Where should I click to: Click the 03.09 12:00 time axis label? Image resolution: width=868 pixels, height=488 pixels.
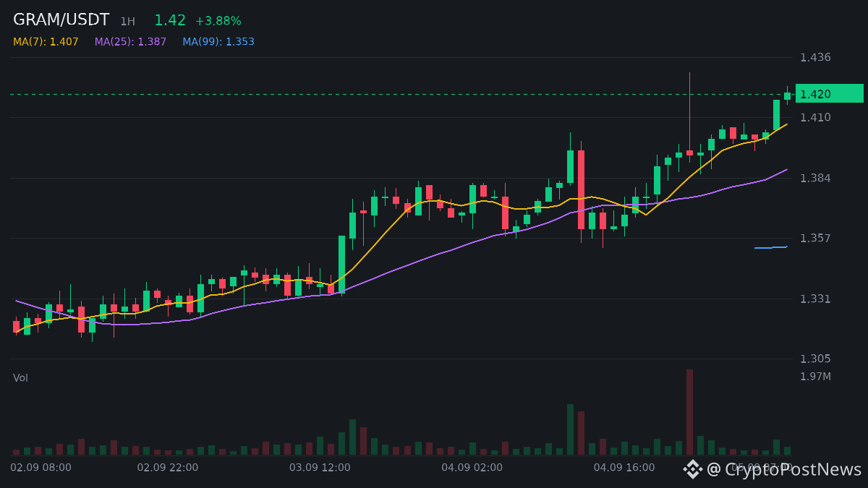click(320, 468)
